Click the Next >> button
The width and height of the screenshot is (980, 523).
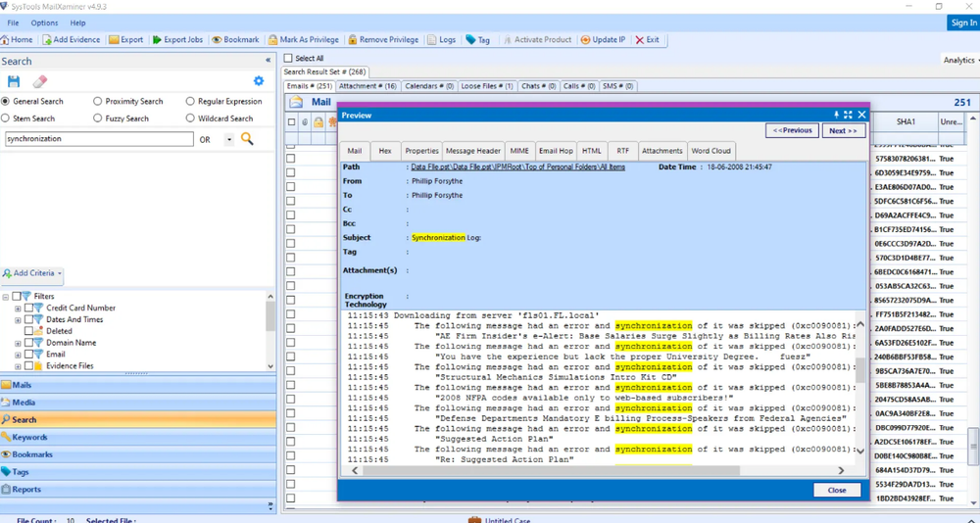point(843,130)
